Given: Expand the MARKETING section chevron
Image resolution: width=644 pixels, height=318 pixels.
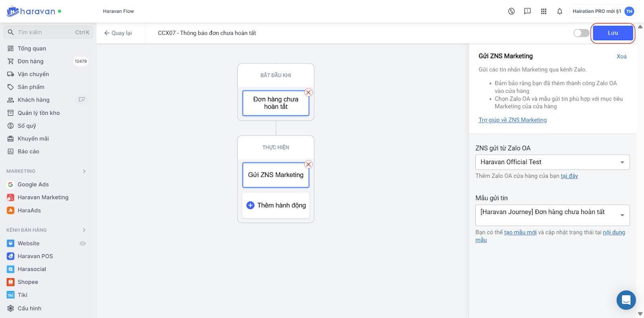Looking at the screenshot, I should (84, 171).
